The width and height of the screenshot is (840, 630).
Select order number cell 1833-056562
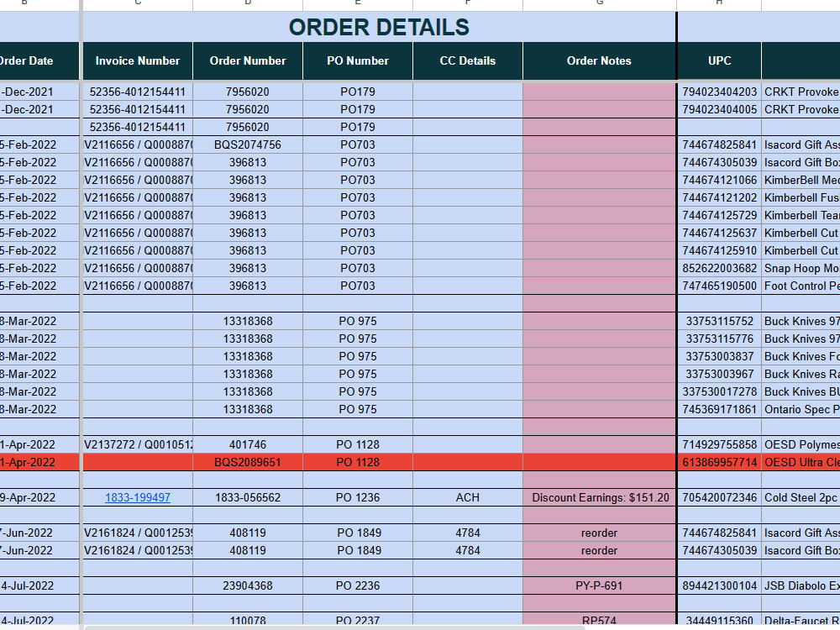click(248, 497)
